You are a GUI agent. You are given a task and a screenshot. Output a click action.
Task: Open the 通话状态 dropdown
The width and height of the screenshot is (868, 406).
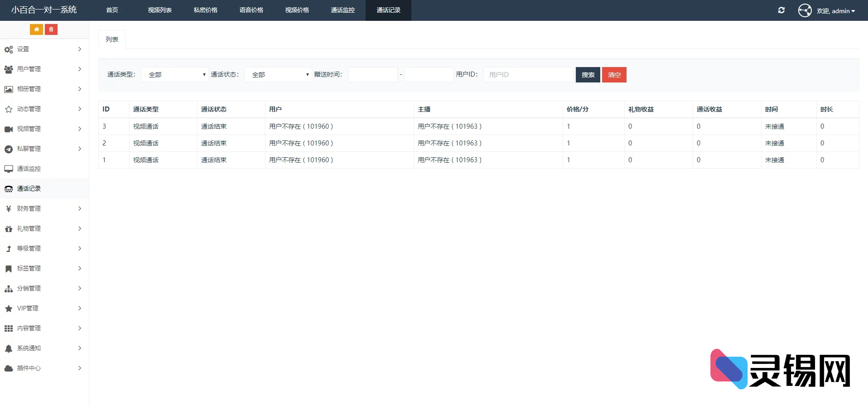tap(278, 75)
